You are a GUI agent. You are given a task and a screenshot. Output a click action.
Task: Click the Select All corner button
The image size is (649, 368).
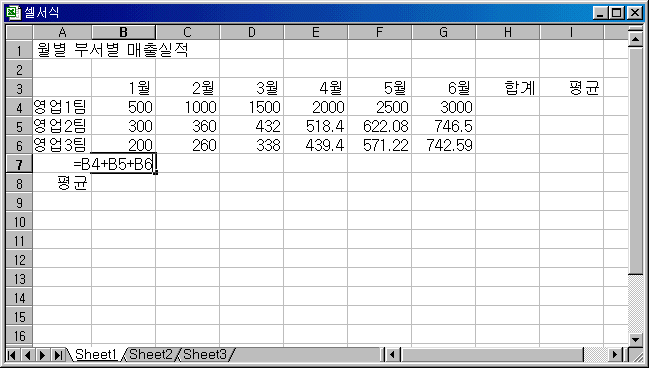click(x=19, y=32)
